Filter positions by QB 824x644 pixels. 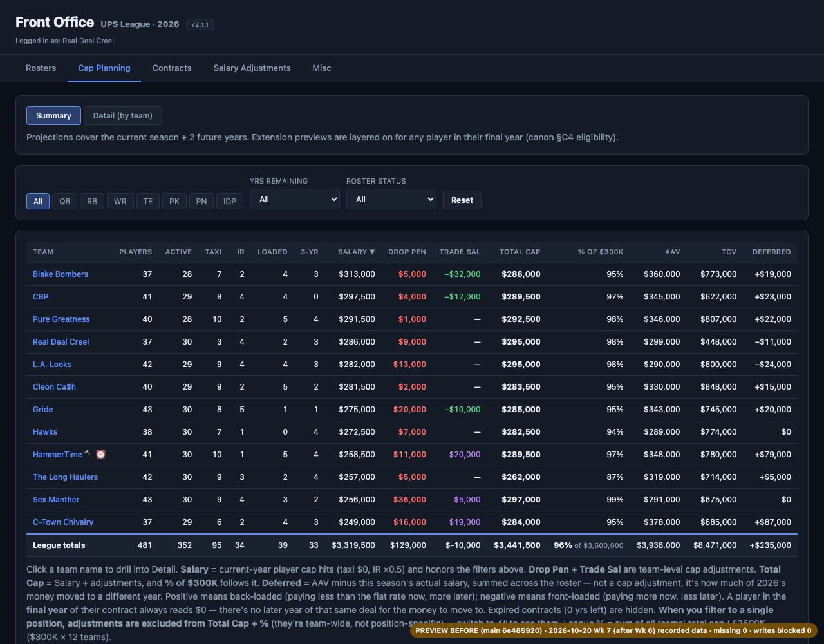click(x=65, y=201)
